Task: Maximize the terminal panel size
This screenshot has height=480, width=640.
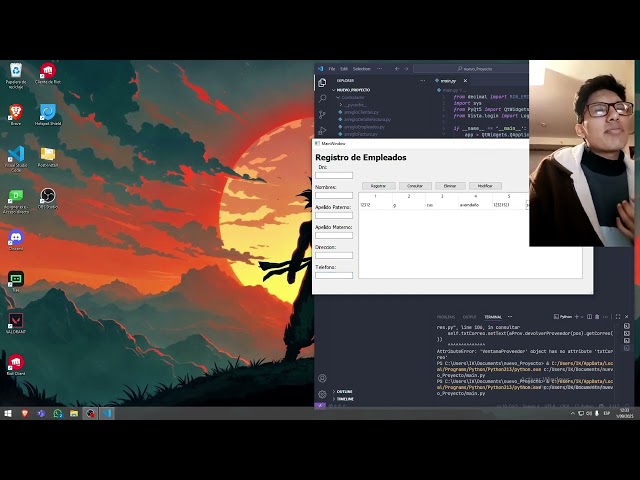Action: click(x=618, y=317)
